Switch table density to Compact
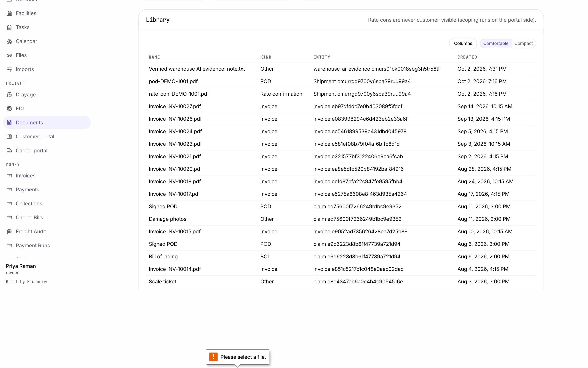Image resolution: width=588 pixels, height=368 pixels. 523,43
